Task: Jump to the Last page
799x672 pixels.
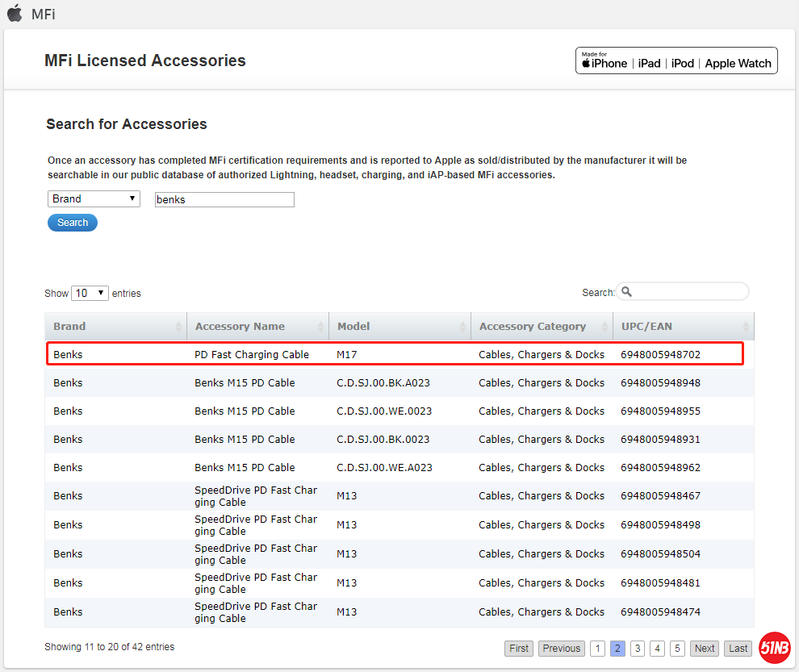Action: pyautogui.click(x=738, y=649)
